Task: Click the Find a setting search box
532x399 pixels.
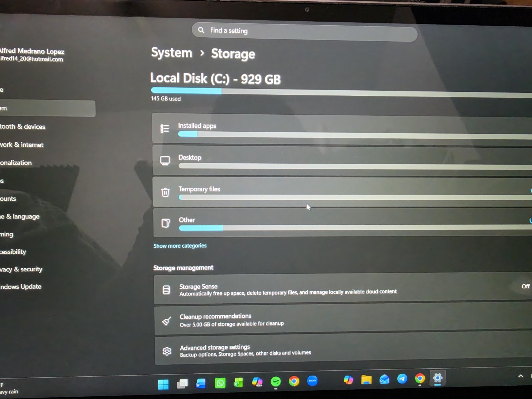Action: pyautogui.click(x=305, y=32)
